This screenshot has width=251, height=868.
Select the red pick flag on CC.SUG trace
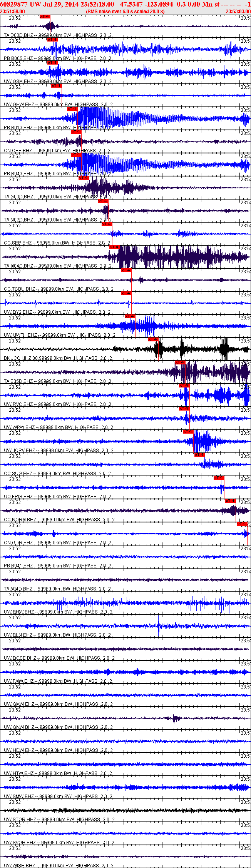199,455
